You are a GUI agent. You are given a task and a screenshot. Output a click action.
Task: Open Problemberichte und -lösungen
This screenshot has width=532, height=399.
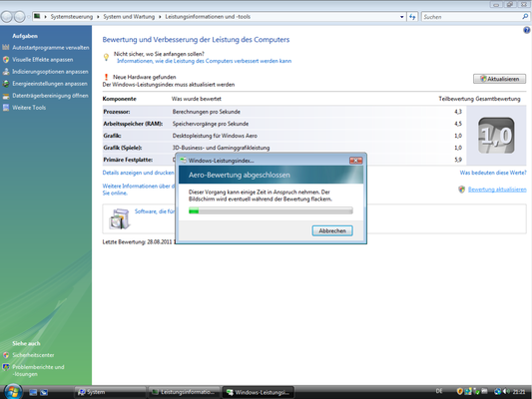click(x=38, y=370)
